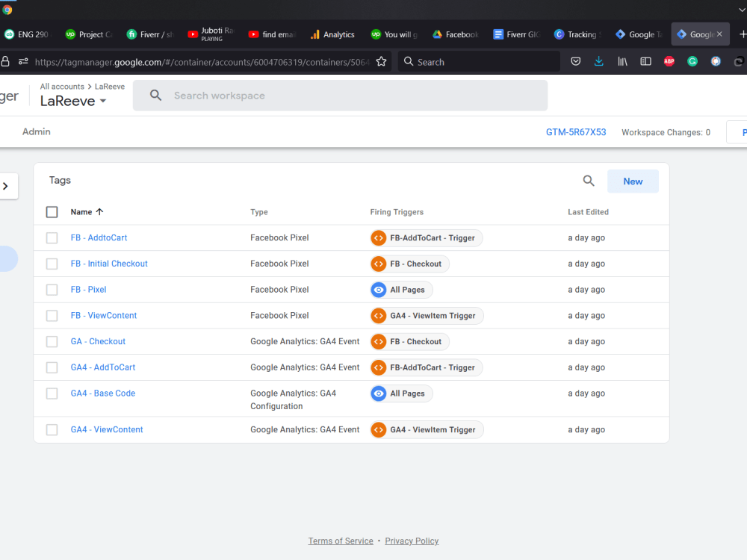
Task: Open the Grammarly extension
Action: (692, 61)
